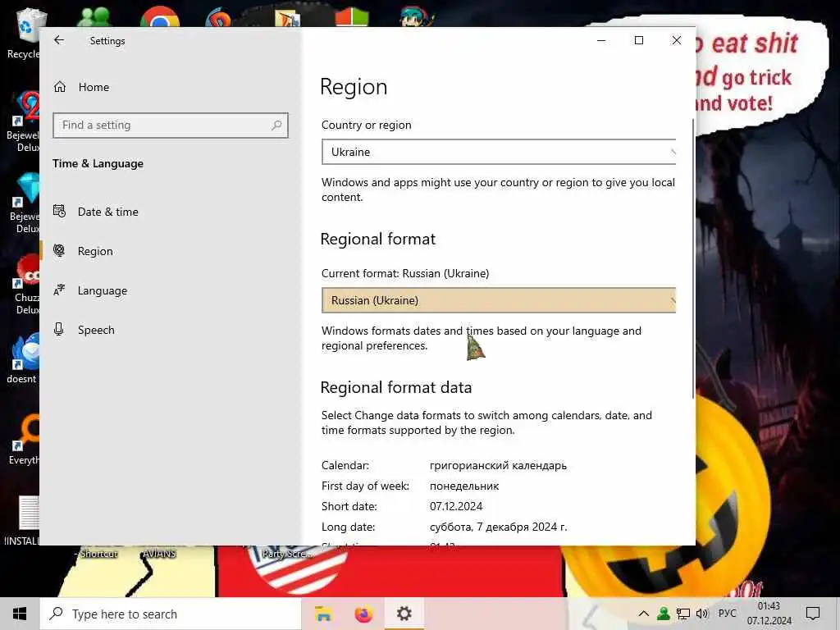
Task: Close the Settings window
Action: click(677, 40)
